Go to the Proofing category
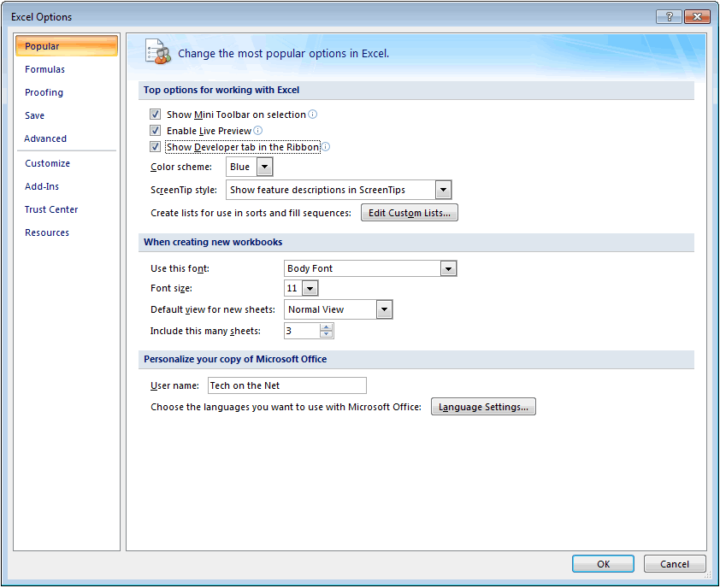This screenshot has height=588, width=720. point(44,92)
